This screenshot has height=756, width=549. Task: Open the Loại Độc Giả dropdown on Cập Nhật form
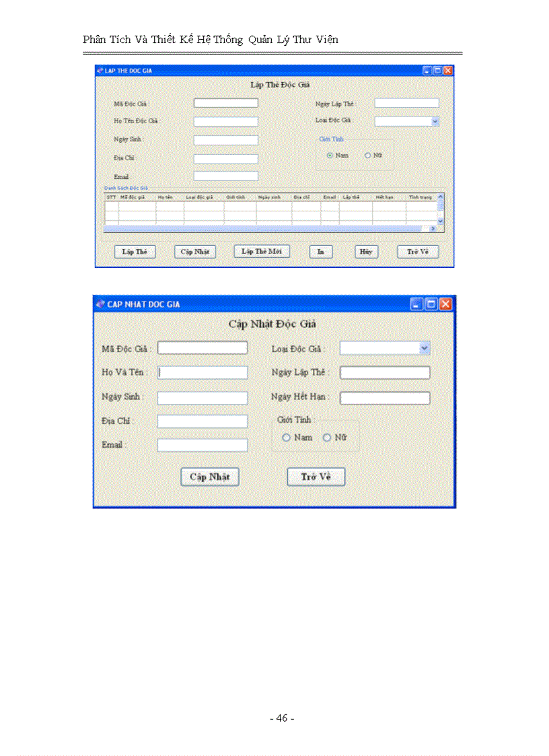point(425,348)
